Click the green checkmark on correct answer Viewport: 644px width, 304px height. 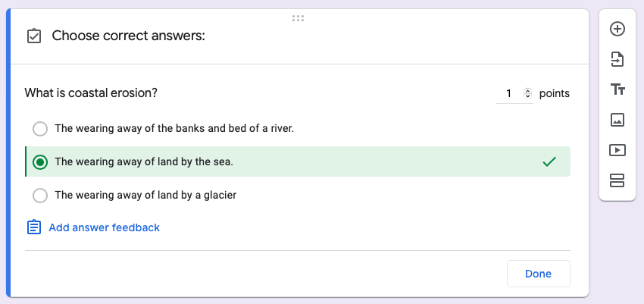(550, 161)
